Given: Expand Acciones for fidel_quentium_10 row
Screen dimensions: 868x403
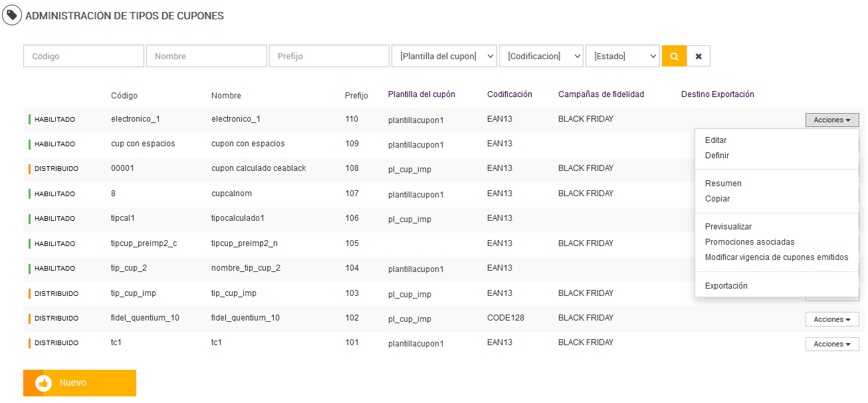Looking at the screenshot, I should click(x=831, y=320).
